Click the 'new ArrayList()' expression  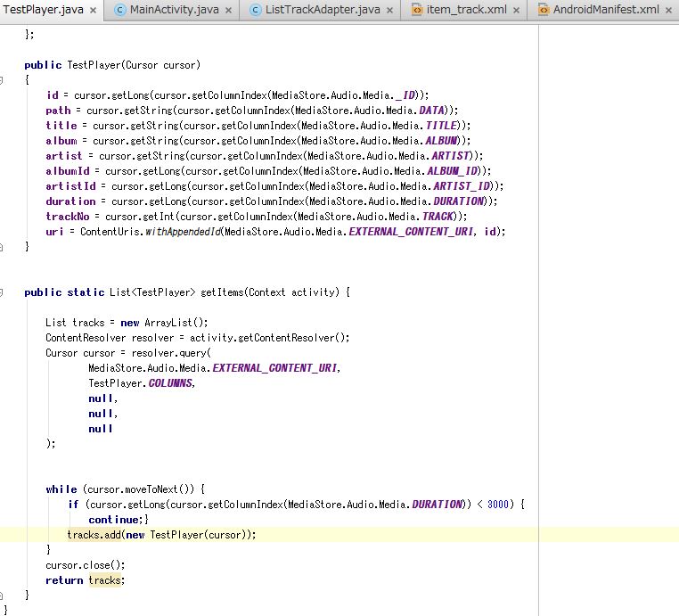[161, 323]
